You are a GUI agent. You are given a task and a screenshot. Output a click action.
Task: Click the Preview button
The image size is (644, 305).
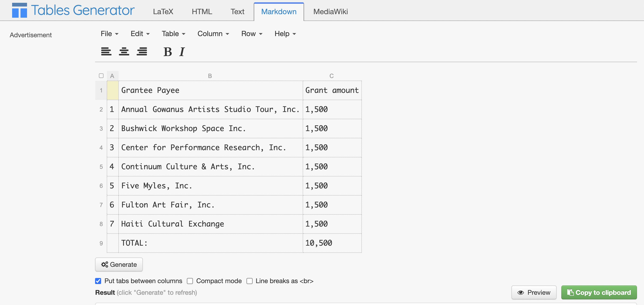click(x=534, y=292)
